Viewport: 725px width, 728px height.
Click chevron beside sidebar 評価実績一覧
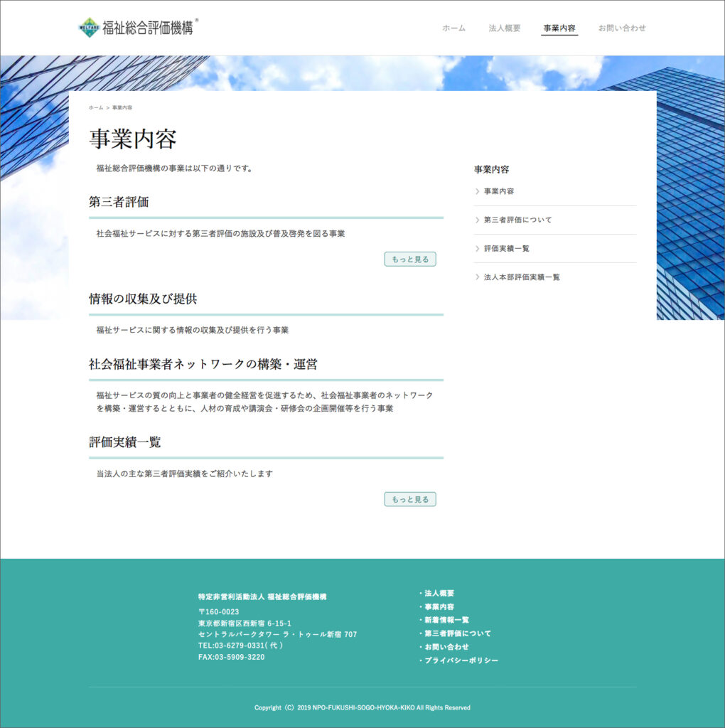(x=477, y=248)
